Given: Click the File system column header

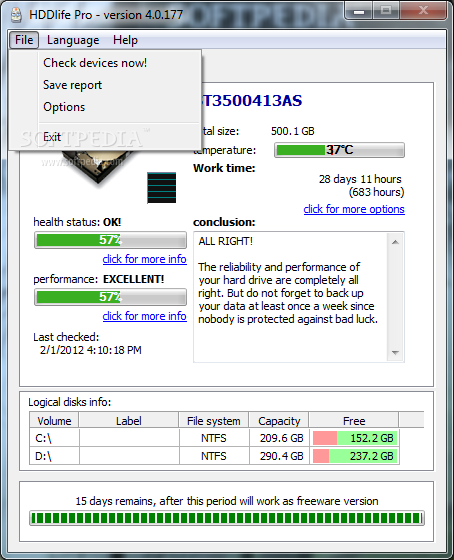Looking at the screenshot, I should [214, 421].
